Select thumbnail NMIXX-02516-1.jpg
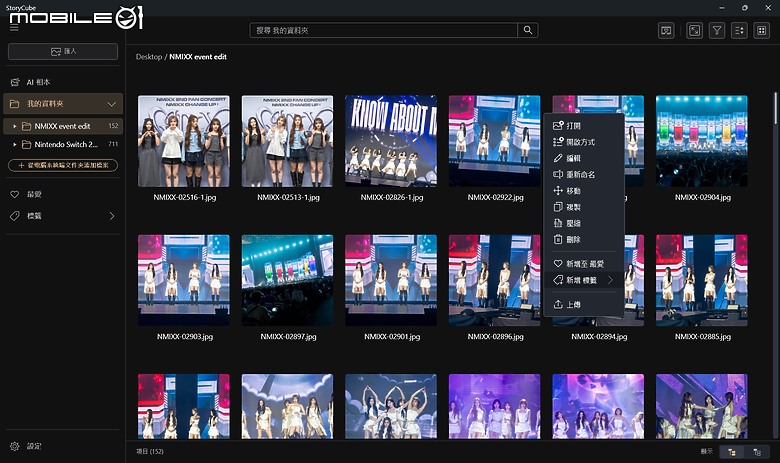Screen dimensions: 780x463 (x=184, y=141)
